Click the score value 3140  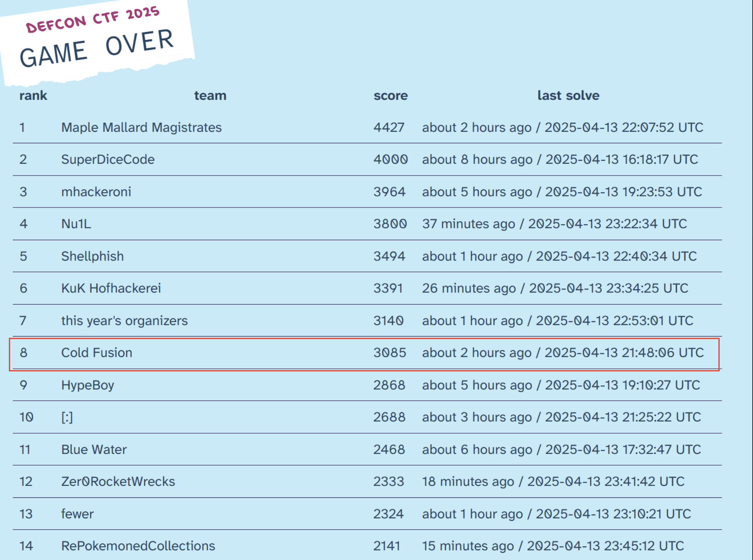(389, 321)
